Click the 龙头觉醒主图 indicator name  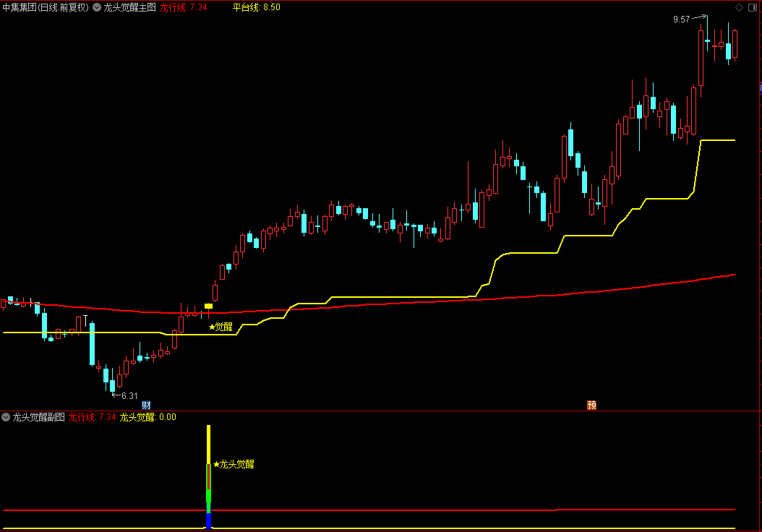(x=129, y=7)
